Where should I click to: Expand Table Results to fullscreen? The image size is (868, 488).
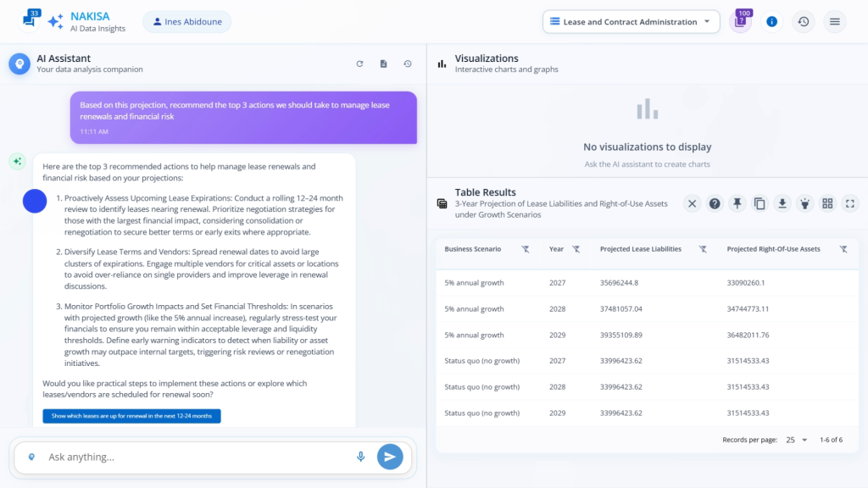coord(850,203)
